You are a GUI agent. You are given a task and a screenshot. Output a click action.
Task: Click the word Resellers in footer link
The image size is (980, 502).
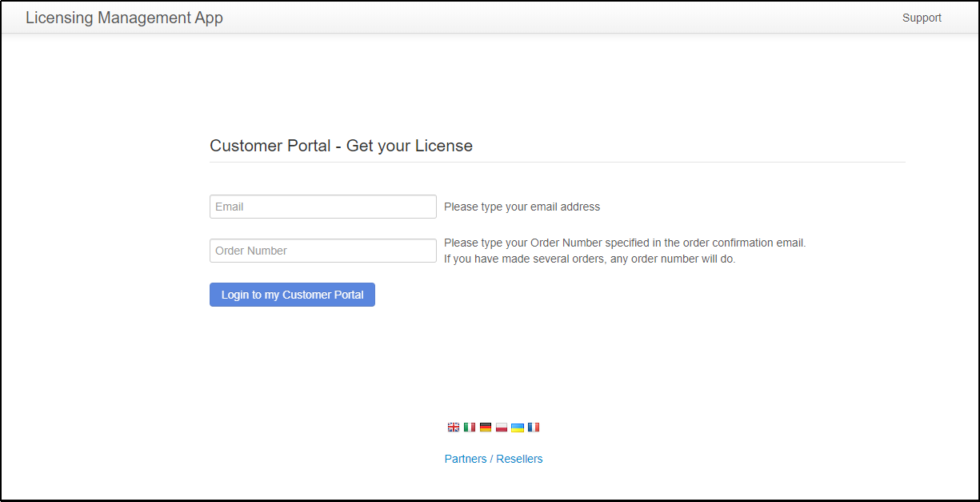tap(519, 459)
